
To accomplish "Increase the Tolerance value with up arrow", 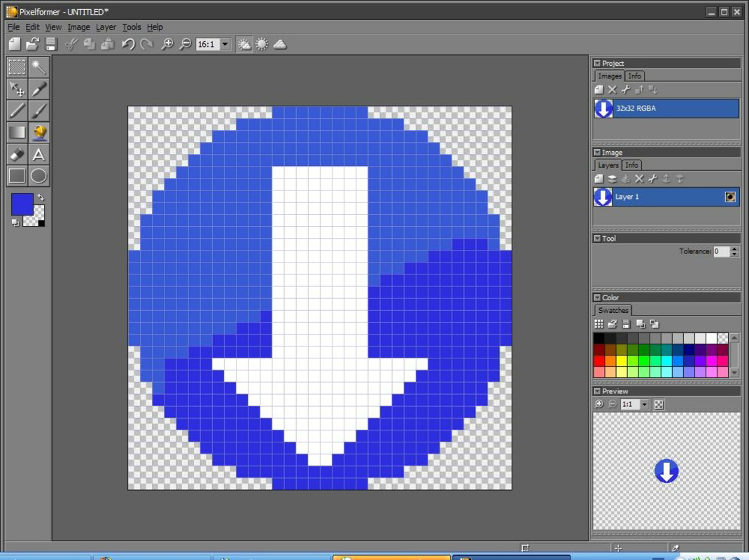I will [734, 248].
